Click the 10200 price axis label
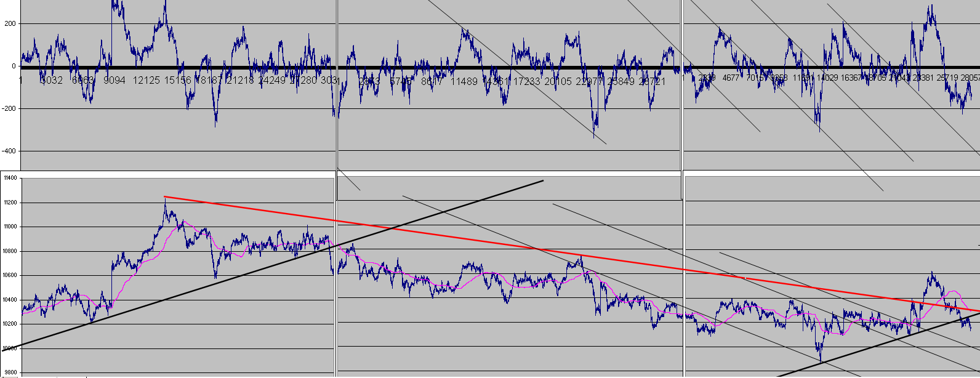Image resolution: width=980 pixels, height=378 pixels. (11, 324)
